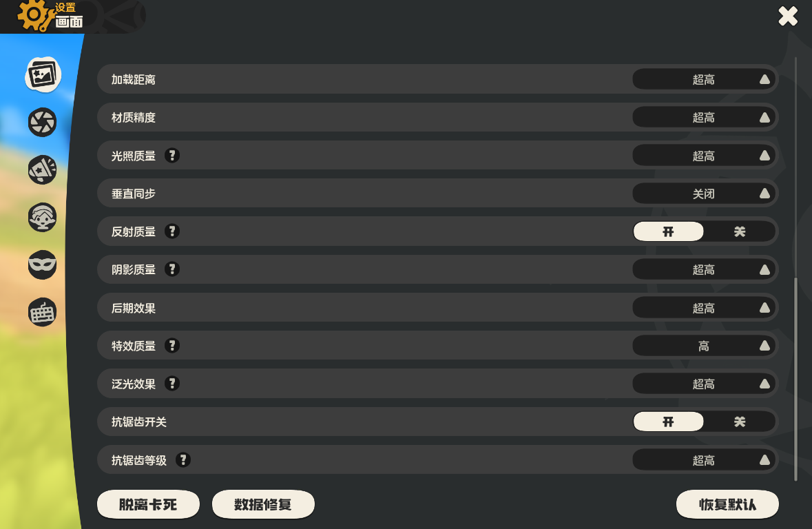Expand the 特效质量 dropdown set to 高
This screenshot has width=812, height=529.
pos(704,346)
